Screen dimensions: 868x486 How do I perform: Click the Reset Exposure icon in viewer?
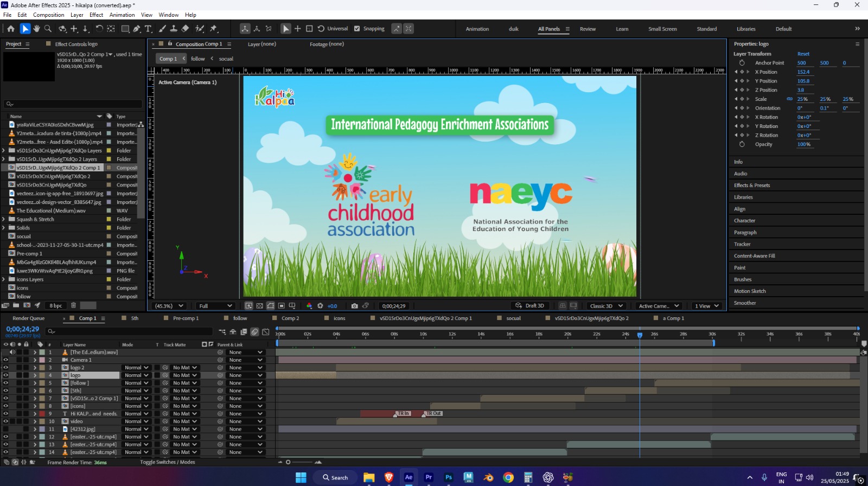[x=320, y=306]
